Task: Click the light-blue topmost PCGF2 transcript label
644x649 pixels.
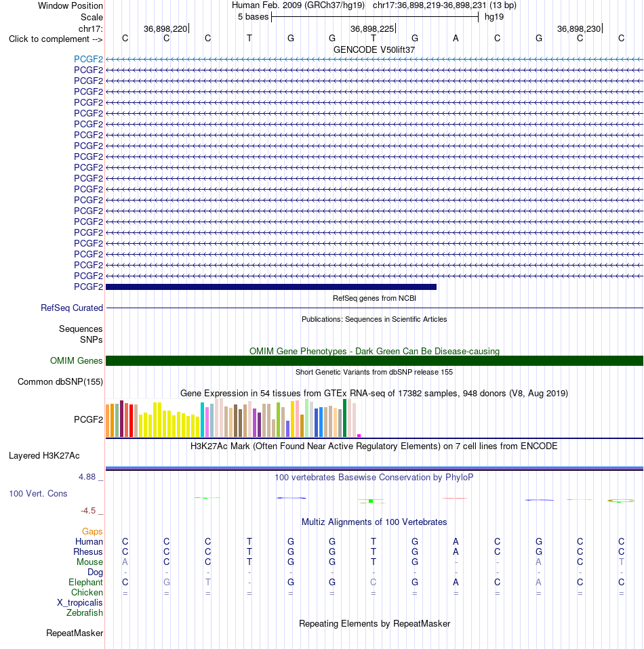Action: click(x=88, y=59)
